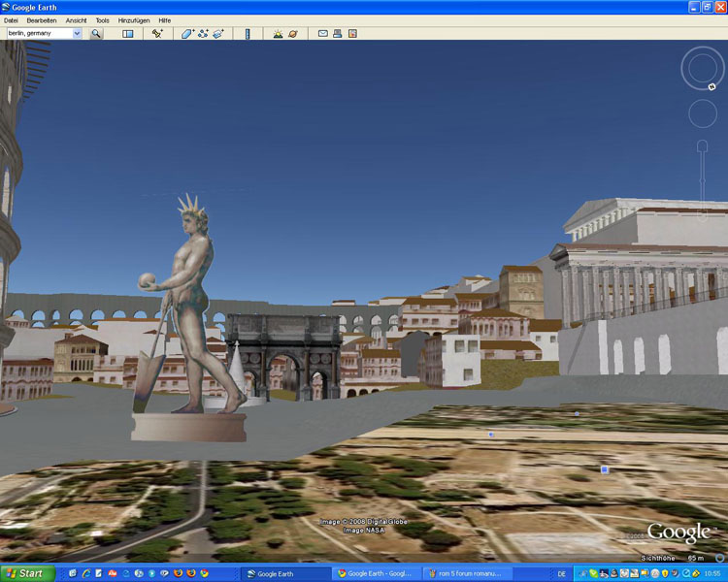This screenshot has width=728, height=582.
Task: Click the print icon
Action: [338, 33]
